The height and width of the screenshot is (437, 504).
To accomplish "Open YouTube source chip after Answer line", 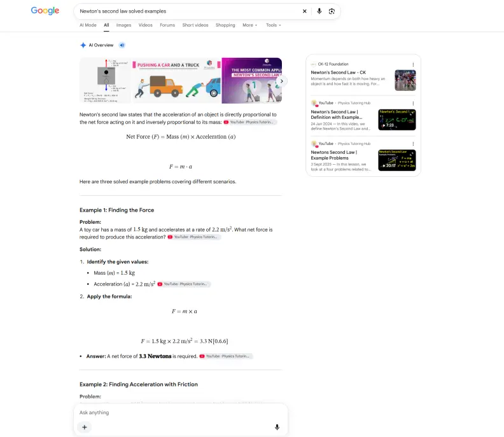I will (x=226, y=356).
